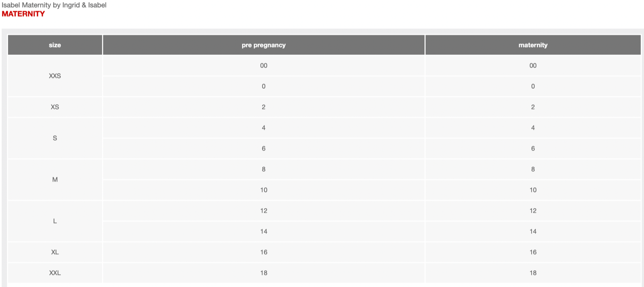Click pre pregnancy value 10
644x287 pixels.
[264, 190]
